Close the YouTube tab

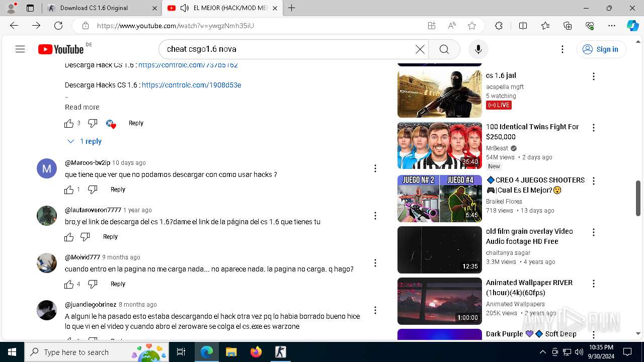(x=274, y=8)
